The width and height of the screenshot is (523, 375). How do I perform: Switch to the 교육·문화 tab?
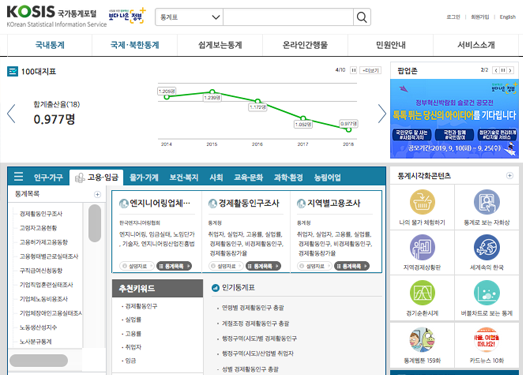pyautogui.click(x=248, y=177)
